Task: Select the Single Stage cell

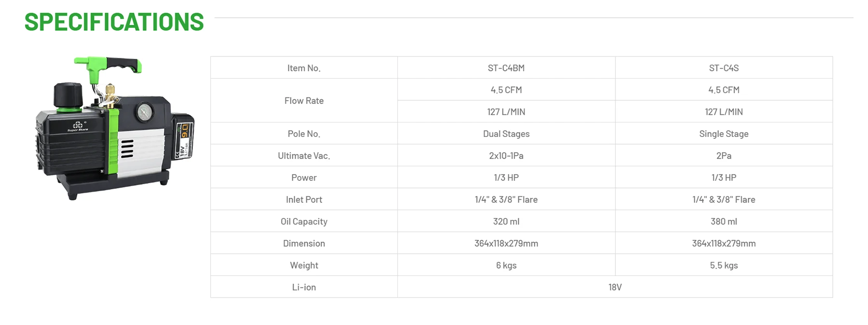Action: [723, 134]
